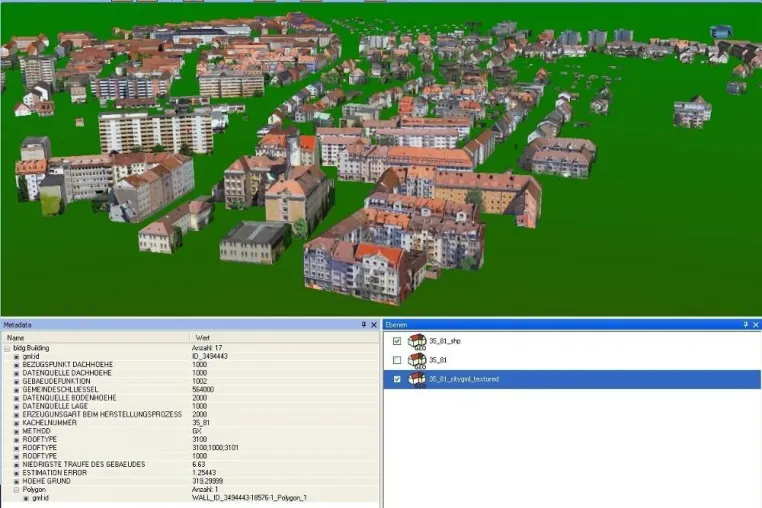Collapse the Polygon tree node
This screenshot has width=762, height=508.
pos(17,490)
